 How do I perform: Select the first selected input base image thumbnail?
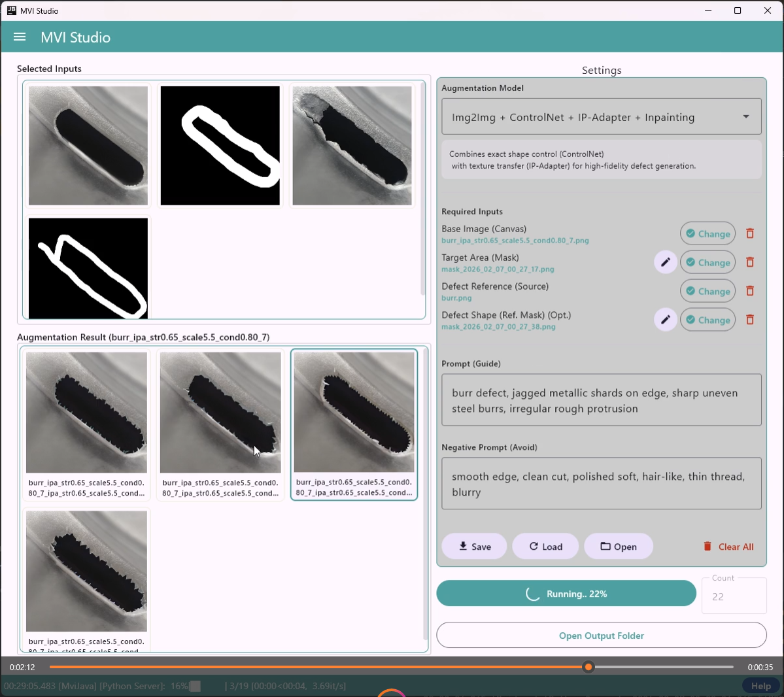coord(88,146)
